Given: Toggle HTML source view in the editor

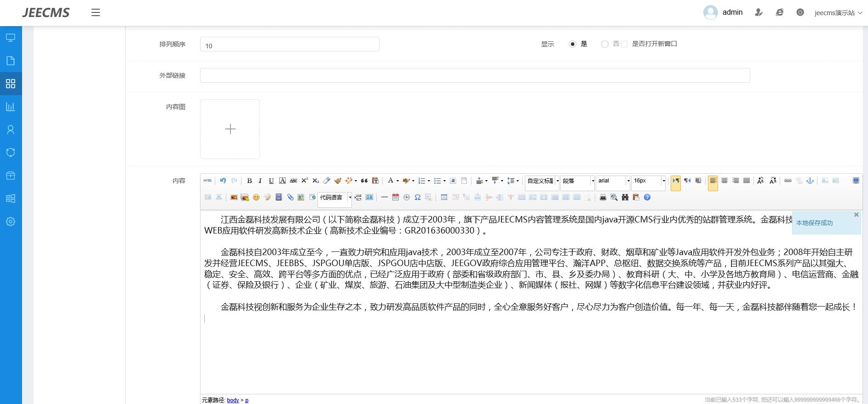Looking at the screenshot, I should click(x=207, y=181).
